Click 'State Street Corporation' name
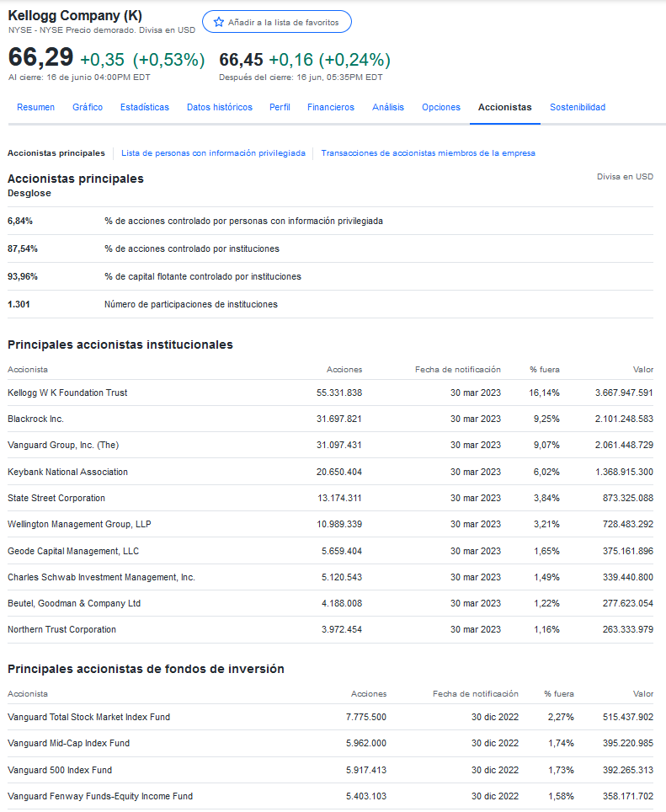Image resolution: width=666 pixels, height=812 pixels. 56,498
